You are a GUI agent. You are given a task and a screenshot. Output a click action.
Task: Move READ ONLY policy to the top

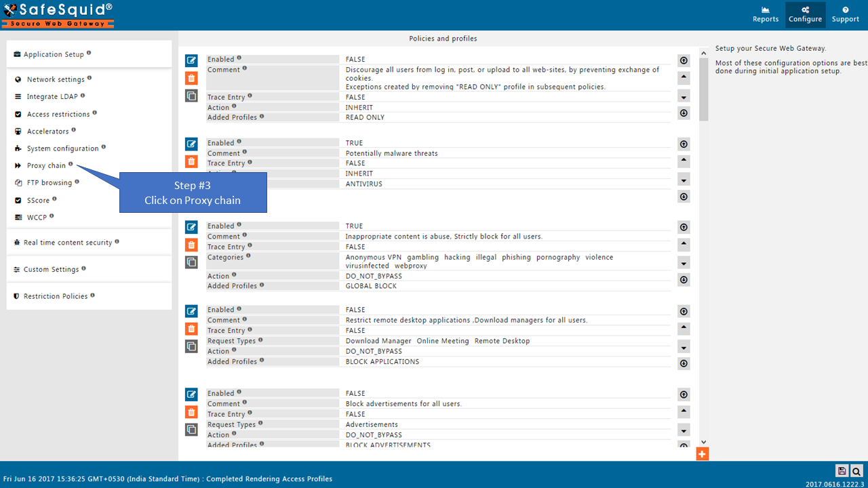[x=684, y=60]
